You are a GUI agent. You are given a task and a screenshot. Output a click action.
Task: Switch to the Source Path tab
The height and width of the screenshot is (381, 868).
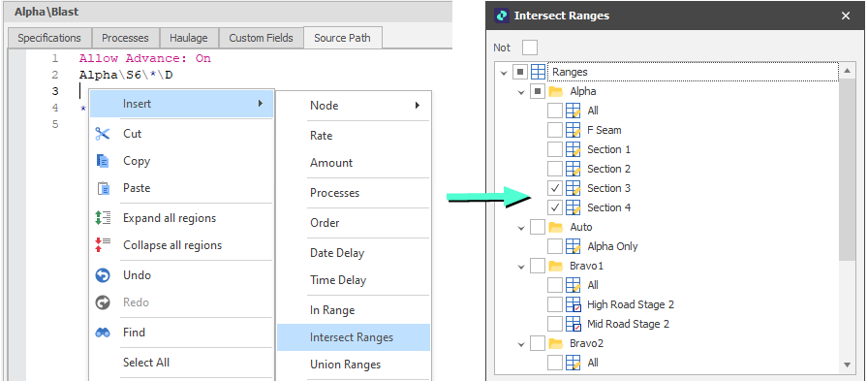tap(343, 38)
